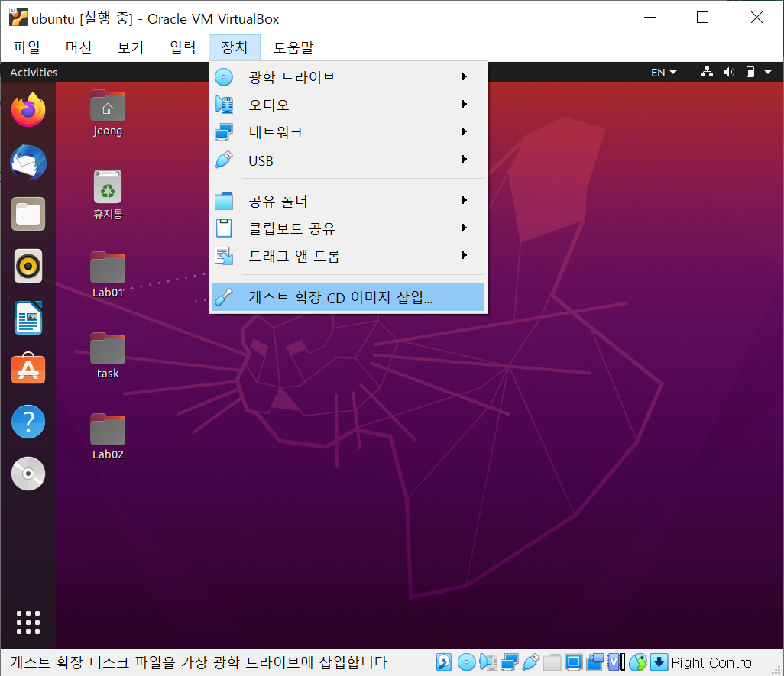Select the USB menu entry
Image resolution: width=784 pixels, height=676 pixels.
click(348, 160)
